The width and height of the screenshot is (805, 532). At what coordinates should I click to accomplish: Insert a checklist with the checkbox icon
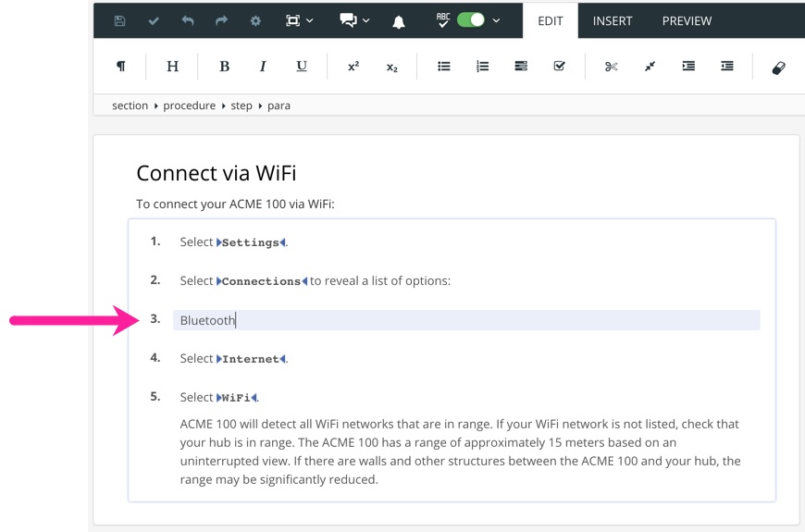pyautogui.click(x=559, y=67)
